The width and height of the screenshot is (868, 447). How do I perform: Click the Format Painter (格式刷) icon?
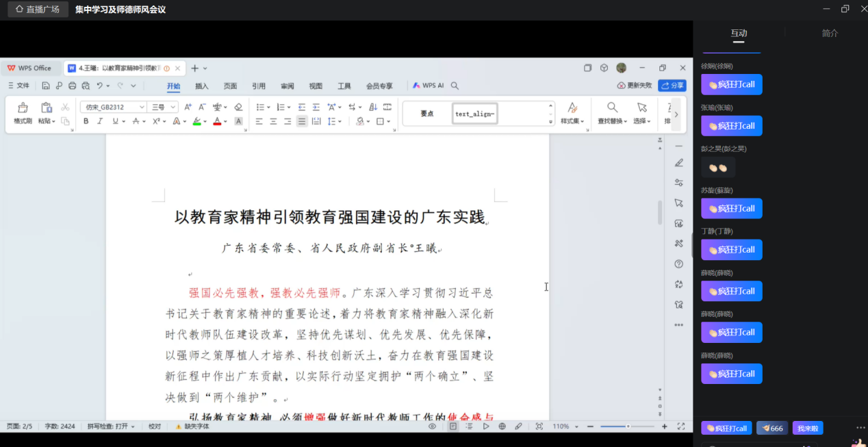[x=23, y=107]
